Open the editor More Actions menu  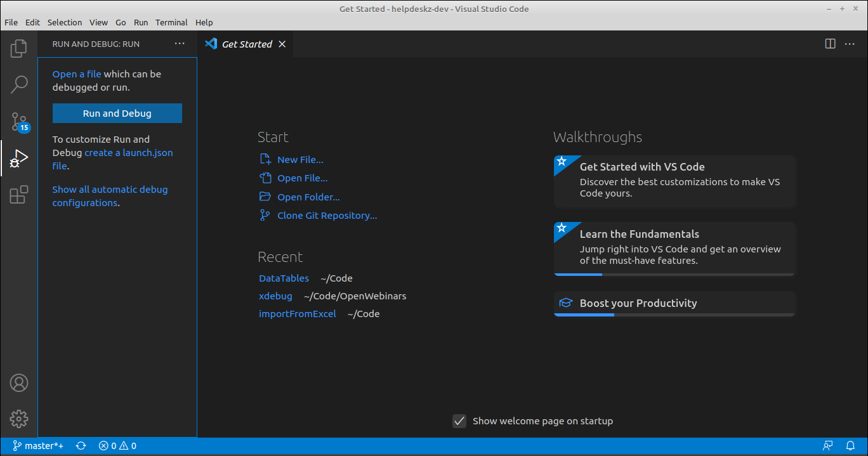(850, 43)
